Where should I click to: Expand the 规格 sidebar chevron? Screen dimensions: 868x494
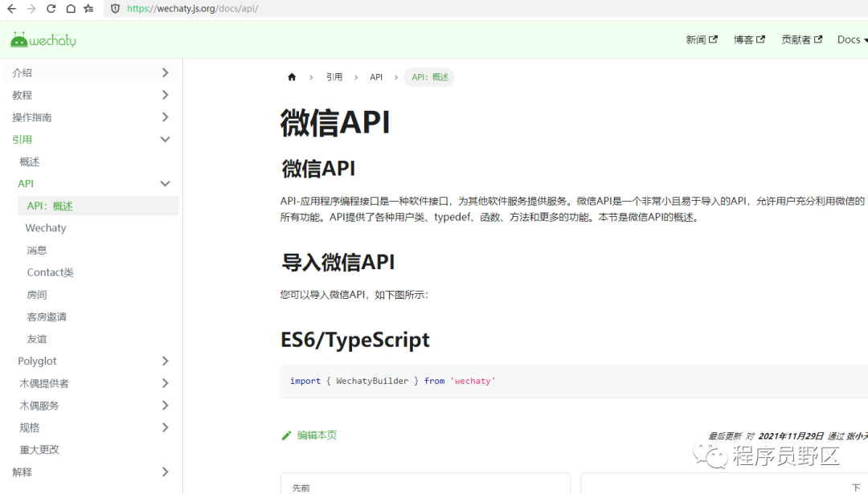165,427
